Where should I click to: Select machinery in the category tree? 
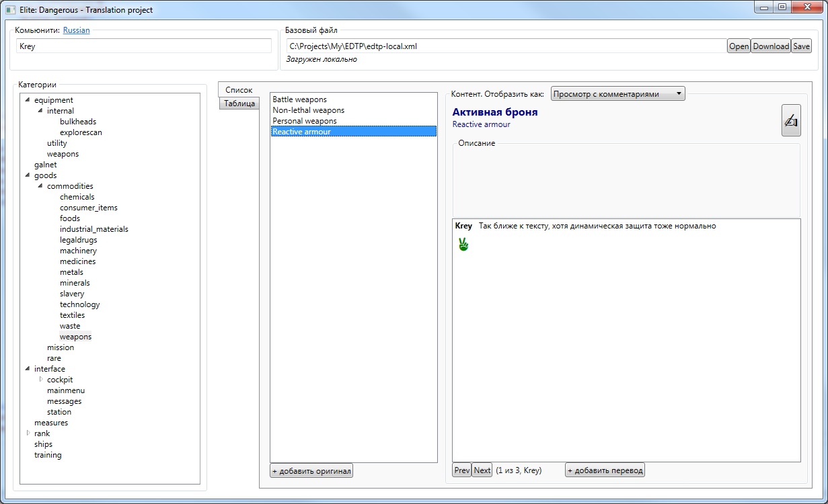78,251
